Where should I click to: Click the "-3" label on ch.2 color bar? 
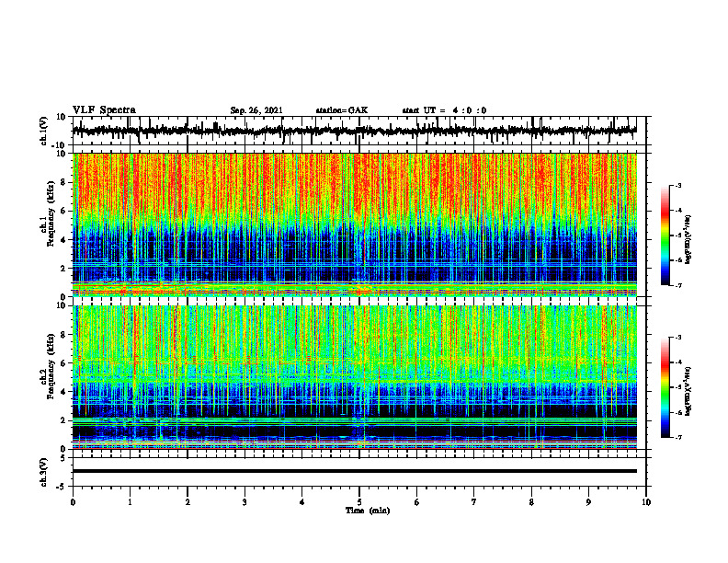677,338
